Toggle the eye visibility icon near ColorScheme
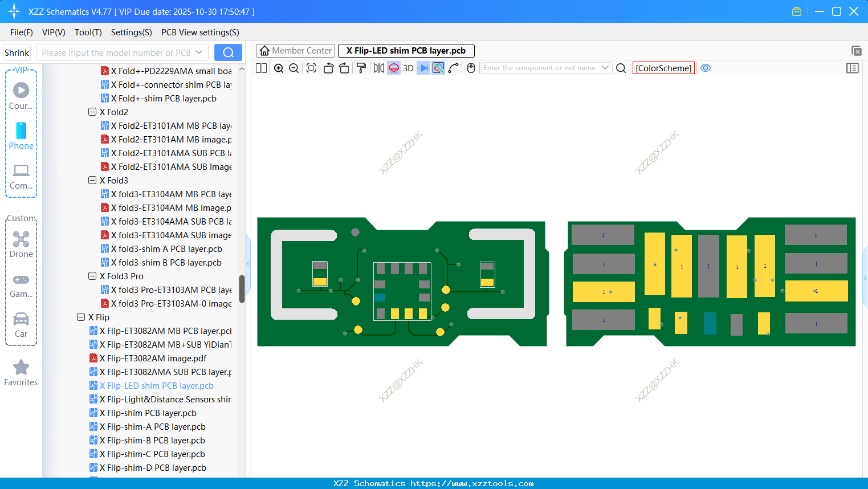Image resolution: width=868 pixels, height=489 pixels. click(706, 68)
